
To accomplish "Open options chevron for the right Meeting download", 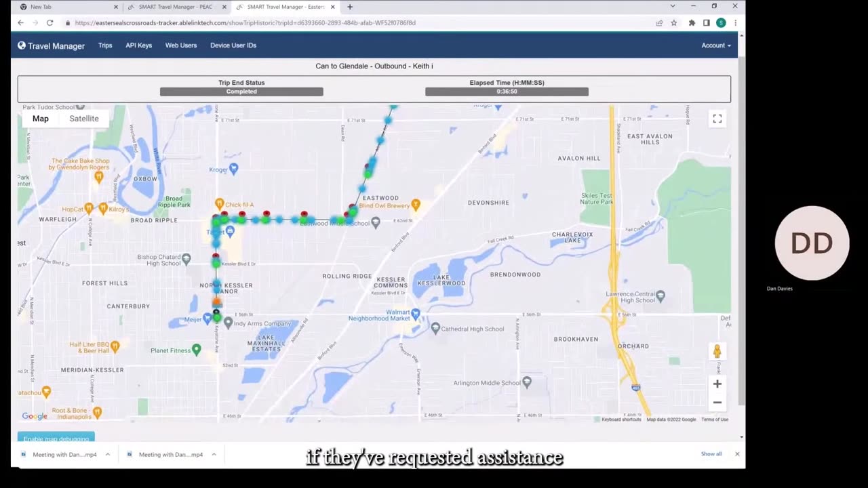I will pyautogui.click(x=214, y=455).
